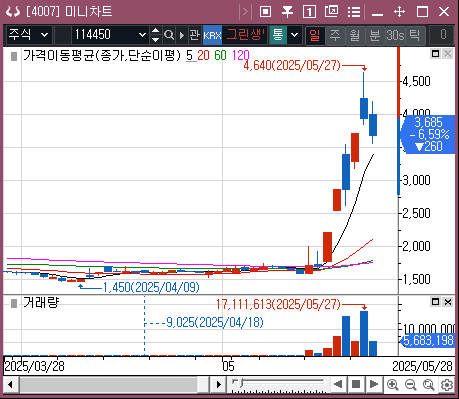The width and height of the screenshot is (459, 399).
Task: Click the magnifier area zoom icon
Action: pos(429,385)
